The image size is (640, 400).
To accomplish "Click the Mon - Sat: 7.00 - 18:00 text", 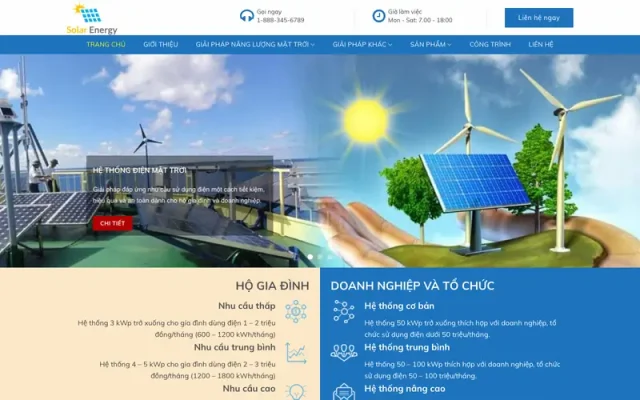I will click(420, 20).
